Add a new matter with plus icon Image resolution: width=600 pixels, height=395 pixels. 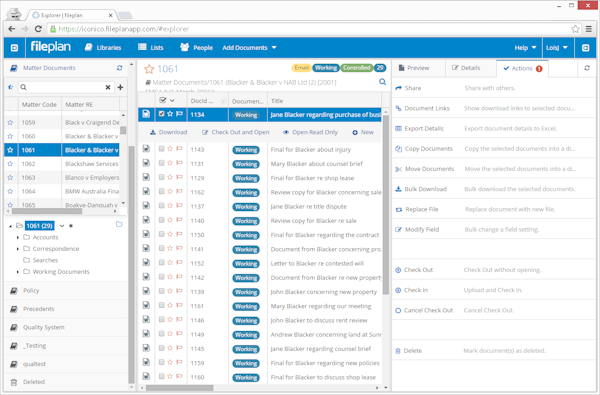(120, 87)
